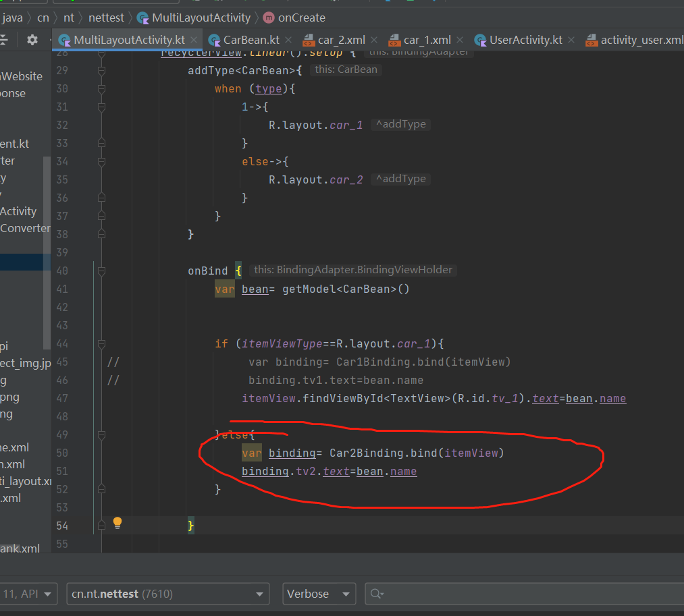Open the project view settings gear
The image size is (684, 616).
32,40
